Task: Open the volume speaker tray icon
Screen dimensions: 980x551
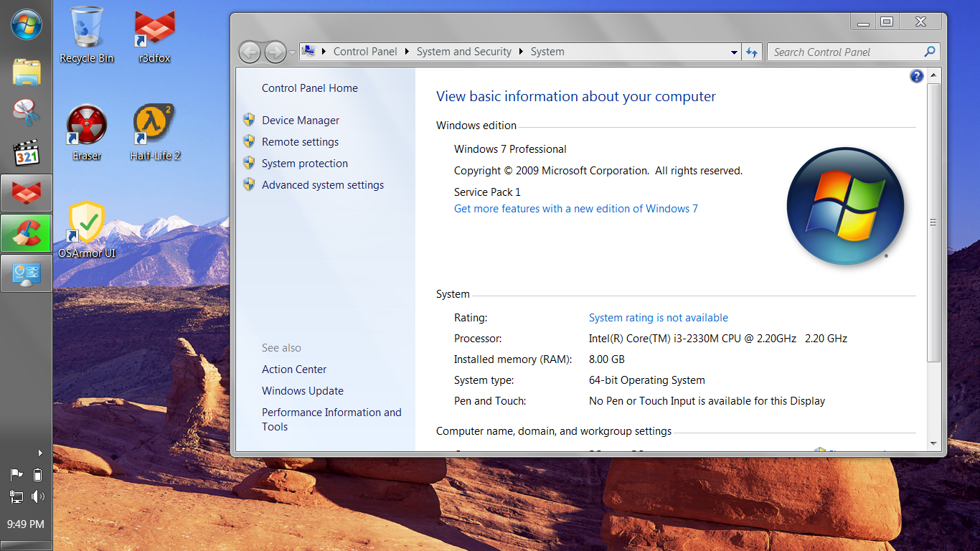Action: tap(37, 496)
